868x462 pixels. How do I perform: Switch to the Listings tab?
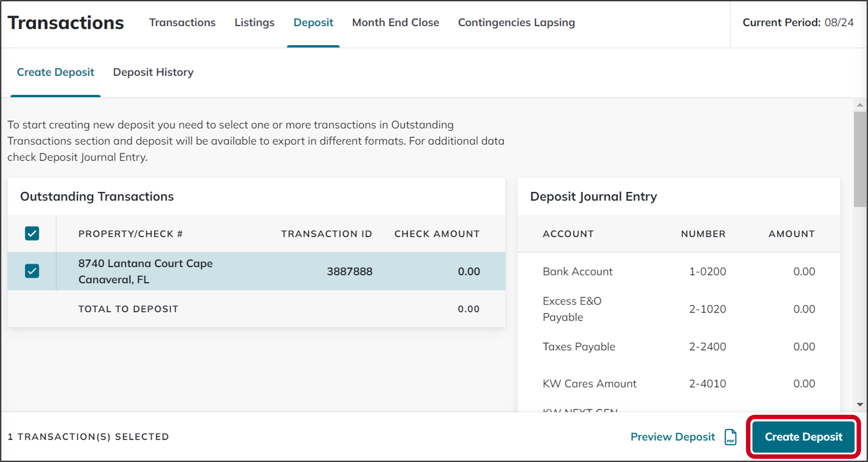pos(254,23)
